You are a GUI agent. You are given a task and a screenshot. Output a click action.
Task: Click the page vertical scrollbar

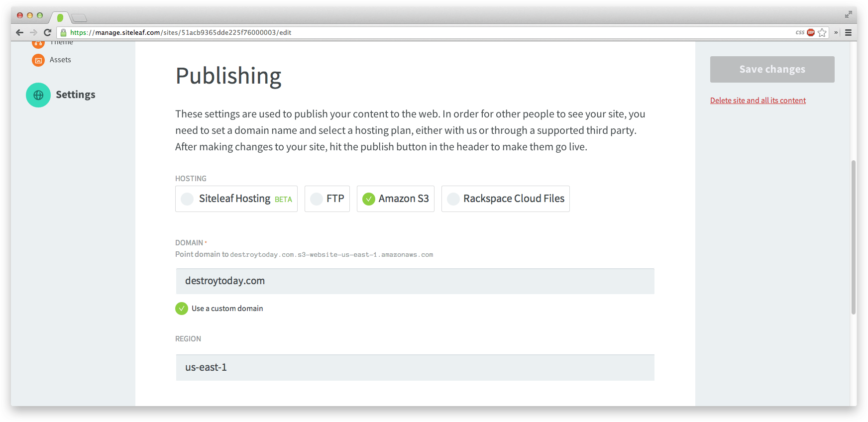pos(854,237)
